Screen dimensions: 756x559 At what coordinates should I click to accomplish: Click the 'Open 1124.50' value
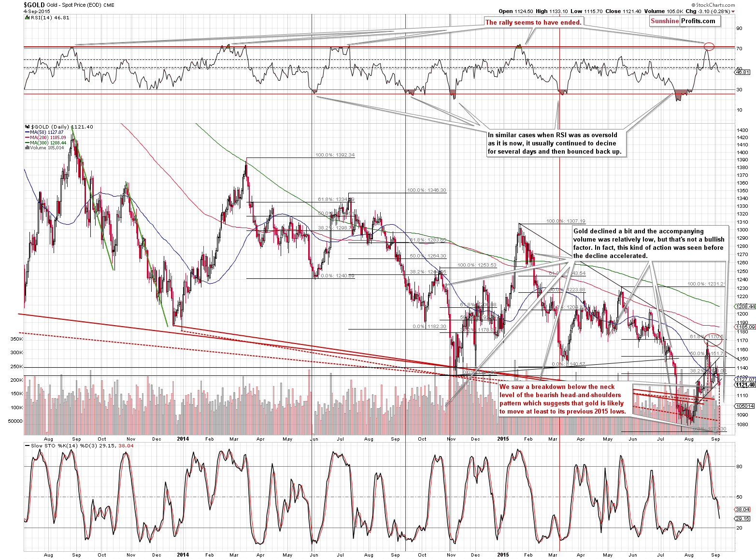coord(515,11)
